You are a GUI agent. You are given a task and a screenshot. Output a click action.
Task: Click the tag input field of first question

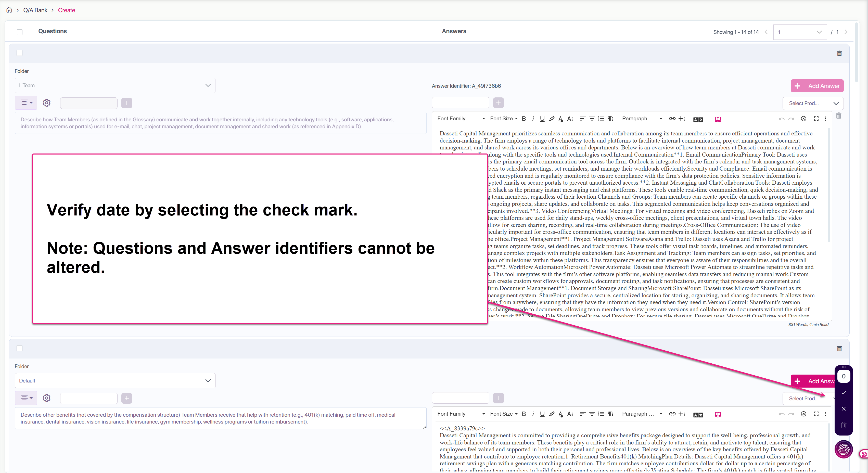(89, 103)
